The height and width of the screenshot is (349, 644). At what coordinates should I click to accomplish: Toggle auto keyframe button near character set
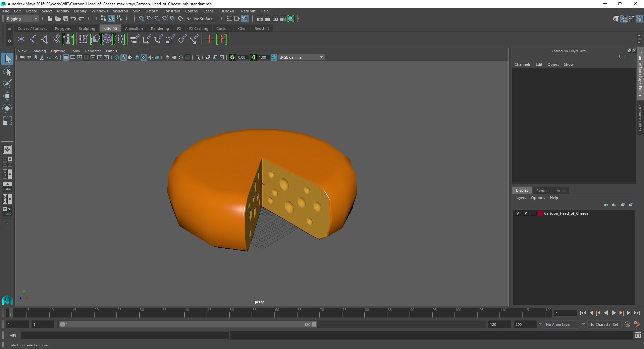pos(627,325)
